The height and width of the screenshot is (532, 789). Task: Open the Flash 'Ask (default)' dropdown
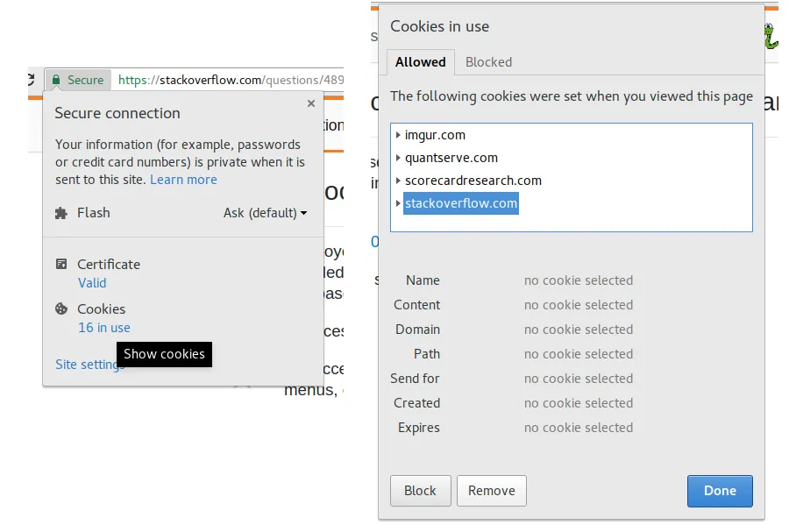(265, 213)
